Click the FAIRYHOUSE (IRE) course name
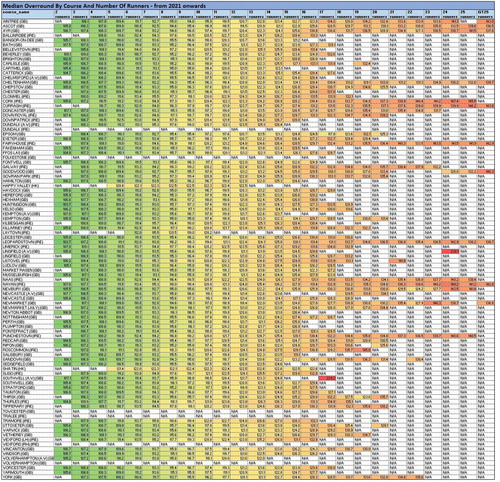Screen dimensions: 500x482 (18, 143)
